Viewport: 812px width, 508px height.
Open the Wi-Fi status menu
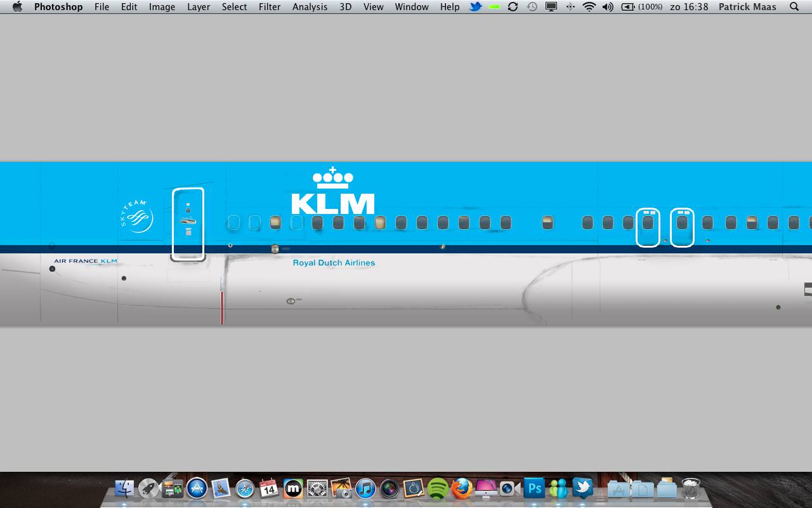[589, 7]
